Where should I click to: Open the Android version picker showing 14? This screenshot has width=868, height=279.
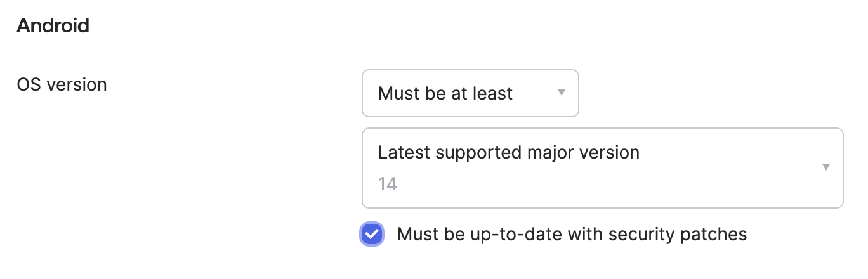[x=602, y=168]
